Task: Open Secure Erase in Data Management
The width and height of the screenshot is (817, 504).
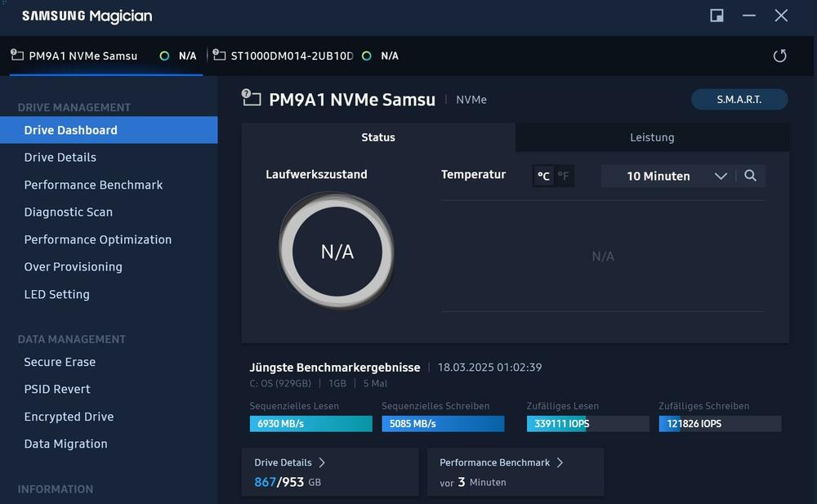Action: 60,362
